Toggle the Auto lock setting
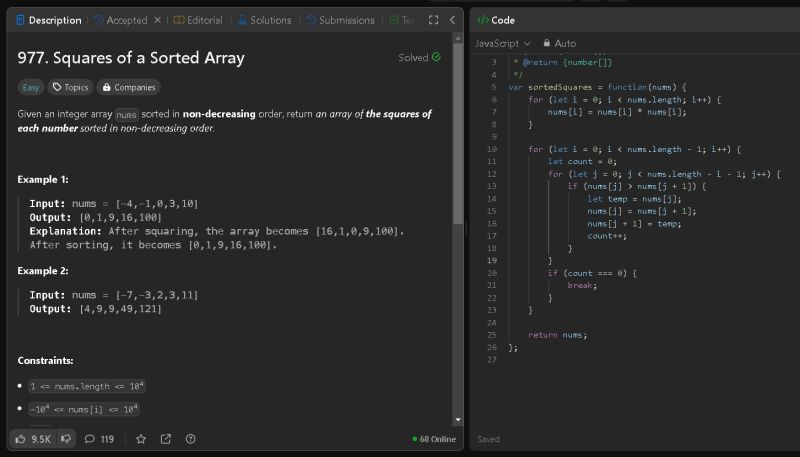Image resolution: width=800 pixels, height=457 pixels. pyautogui.click(x=559, y=43)
